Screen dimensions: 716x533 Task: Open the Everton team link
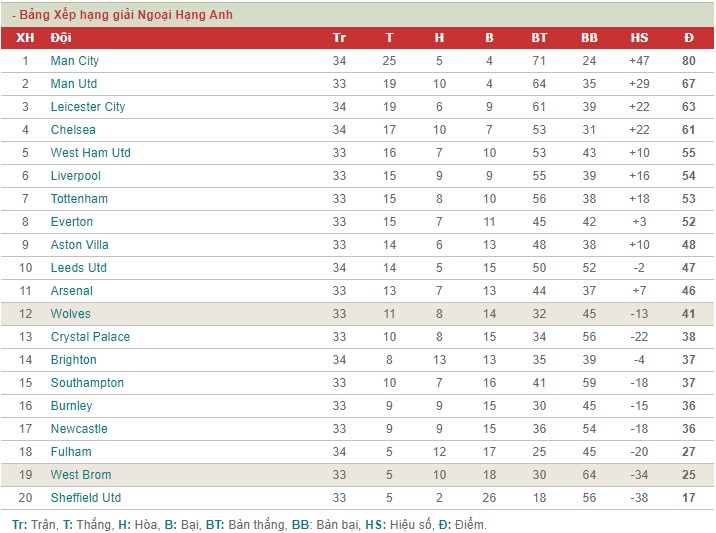pyautogui.click(x=72, y=222)
